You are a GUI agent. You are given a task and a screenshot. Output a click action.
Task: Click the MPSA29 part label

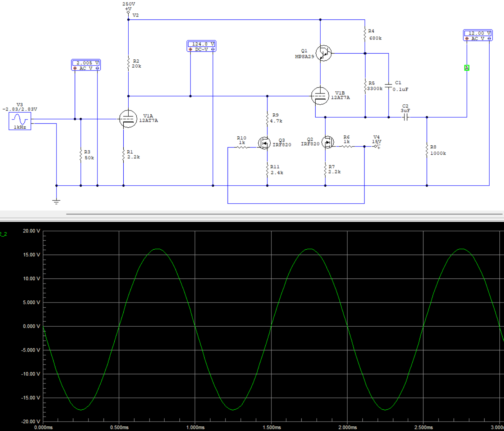click(x=304, y=56)
